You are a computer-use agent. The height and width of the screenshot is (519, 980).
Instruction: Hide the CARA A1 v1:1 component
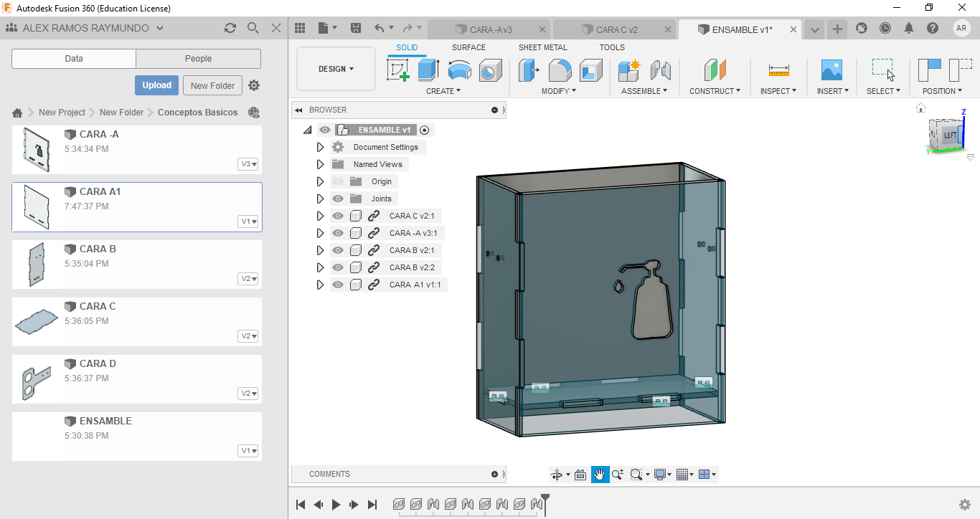pos(338,285)
